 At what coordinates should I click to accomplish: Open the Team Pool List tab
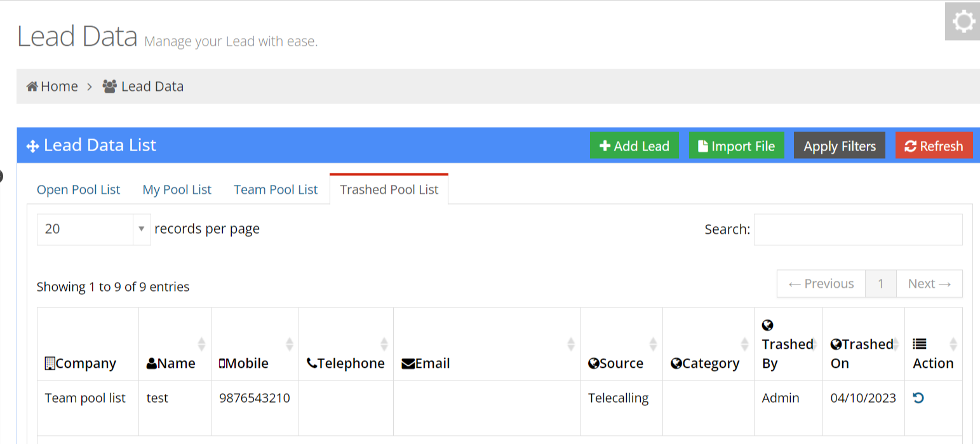pos(276,189)
